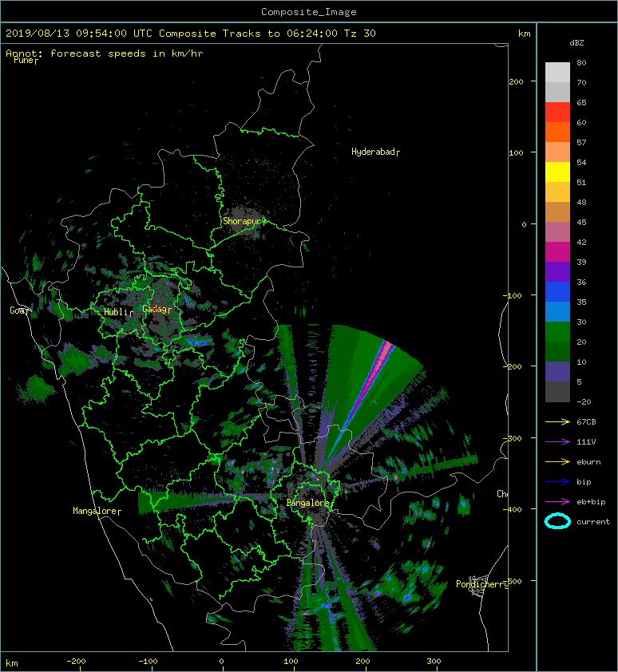Select the Gadag label on the map
The width and height of the screenshot is (618, 672).
click(x=157, y=309)
